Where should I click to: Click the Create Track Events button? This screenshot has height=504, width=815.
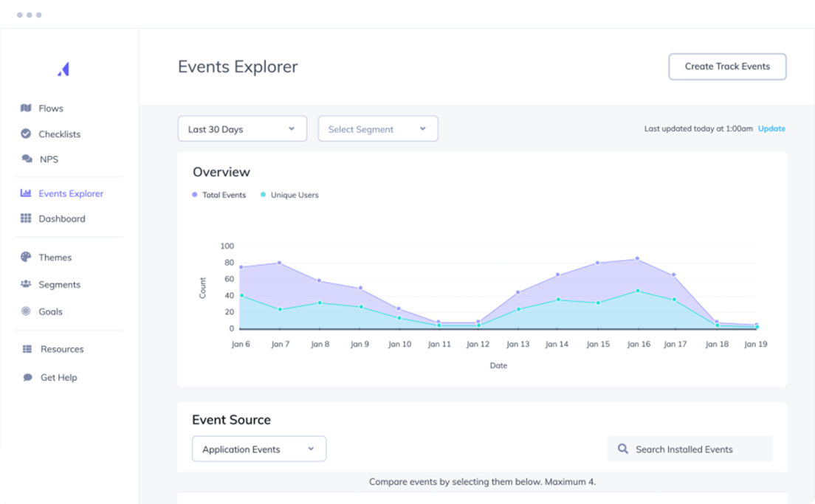pos(727,66)
